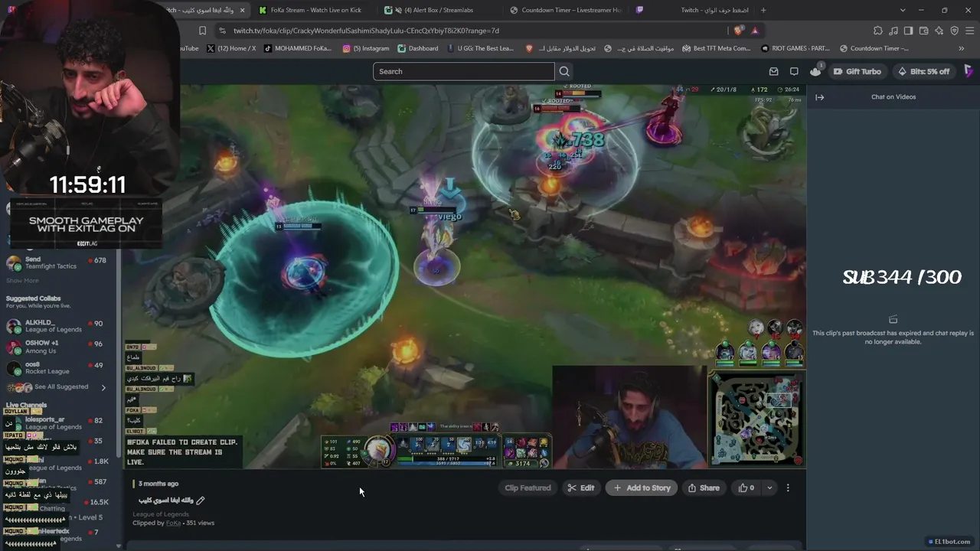This screenshot has height=551, width=980.
Task: Focus the browser address bar URL
Action: [366, 31]
